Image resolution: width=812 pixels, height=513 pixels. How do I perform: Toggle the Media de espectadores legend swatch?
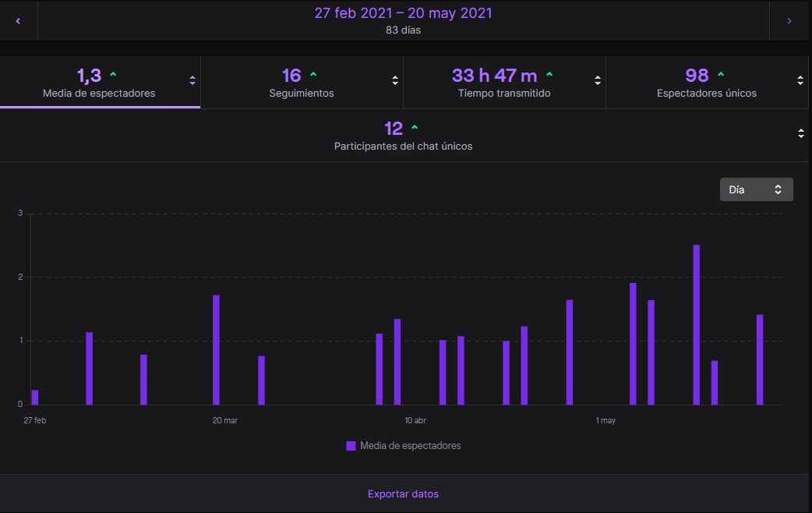(x=351, y=446)
